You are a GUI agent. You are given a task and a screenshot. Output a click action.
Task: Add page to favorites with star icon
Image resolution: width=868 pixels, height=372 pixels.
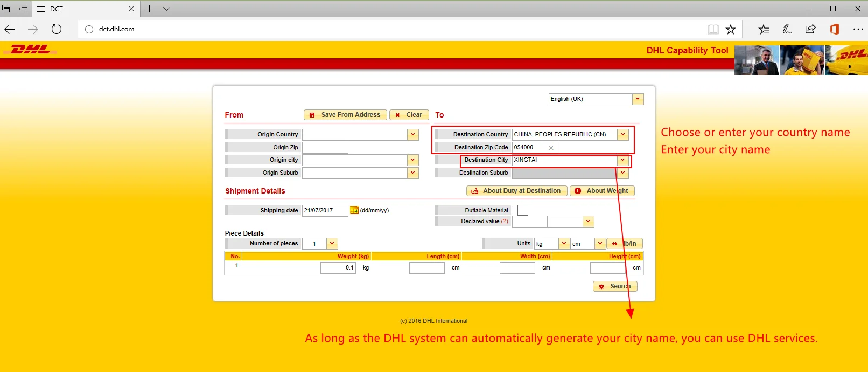[731, 29]
